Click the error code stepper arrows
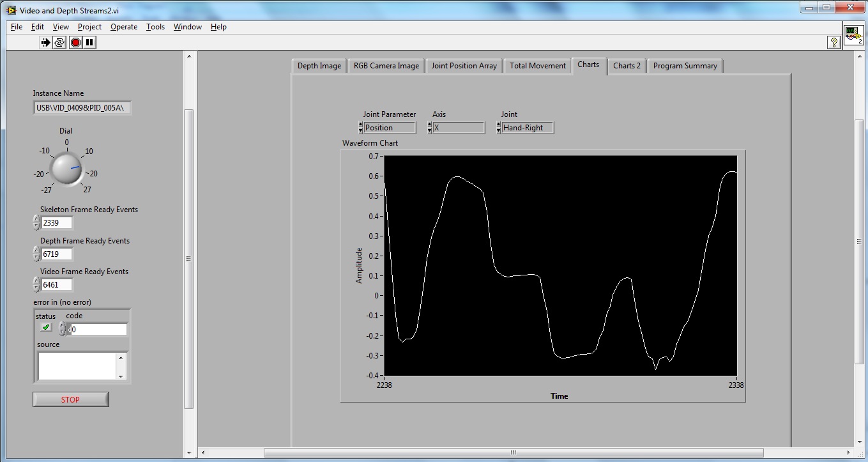This screenshot has height=462, width=868. [61, 329]
